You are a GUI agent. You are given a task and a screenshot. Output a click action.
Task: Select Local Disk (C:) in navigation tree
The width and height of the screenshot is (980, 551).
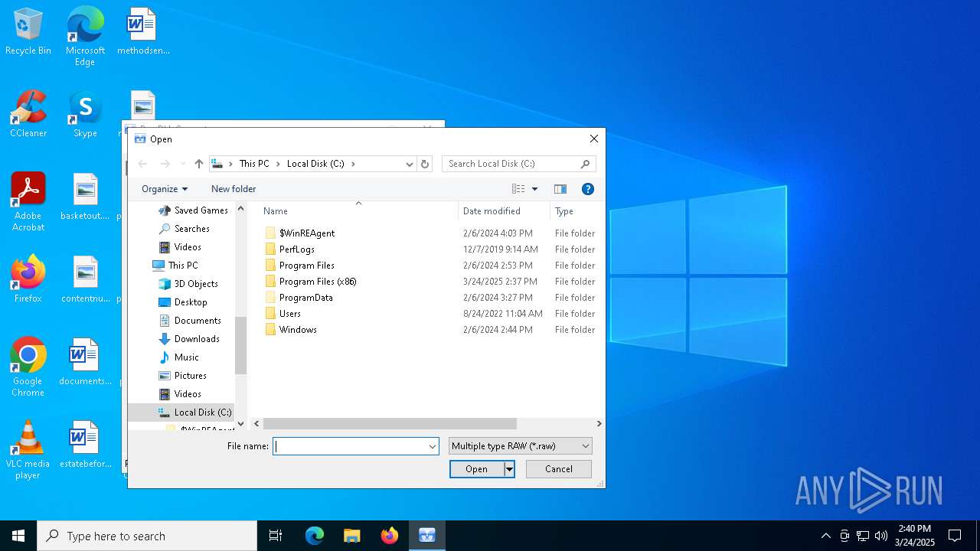point(181,412)
